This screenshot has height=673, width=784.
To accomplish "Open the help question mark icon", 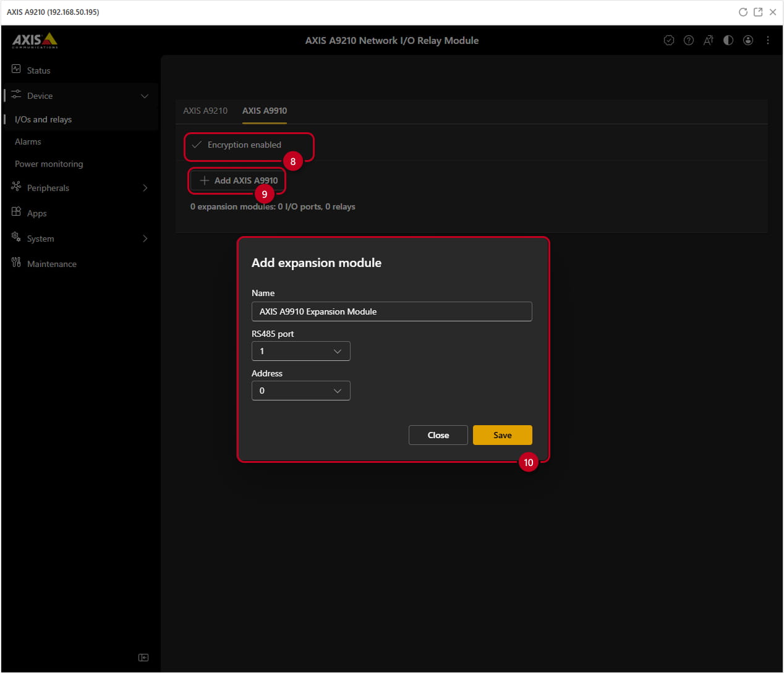I will coord(689,40).
